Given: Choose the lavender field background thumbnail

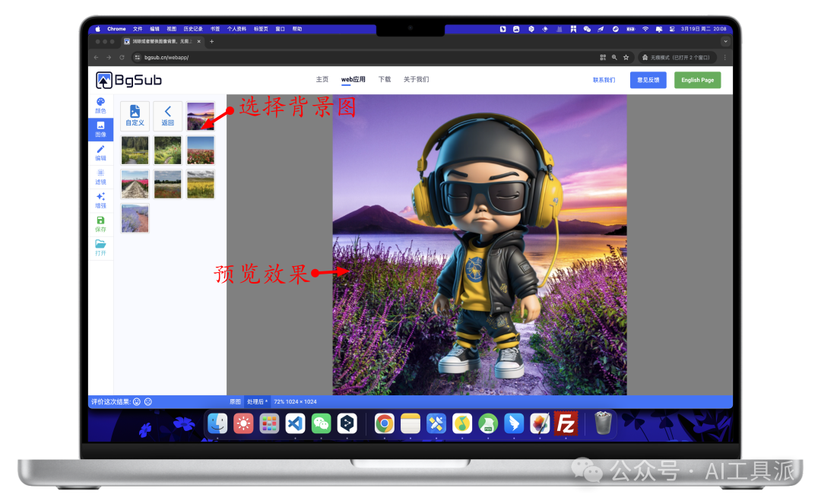Looking at the screenshot, I should pyautogui.click(x=135, y=218).
